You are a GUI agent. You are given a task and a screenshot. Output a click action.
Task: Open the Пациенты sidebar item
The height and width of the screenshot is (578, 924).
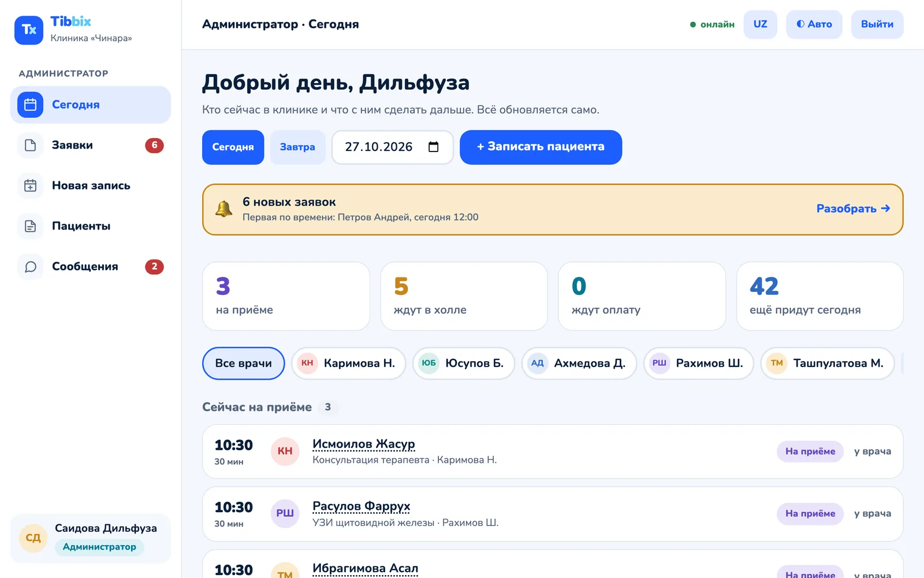click(91, 226)
